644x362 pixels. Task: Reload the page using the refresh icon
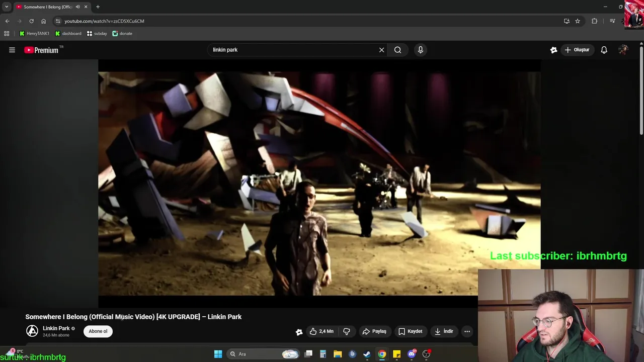pyautogui.click(x=31, y=21)
